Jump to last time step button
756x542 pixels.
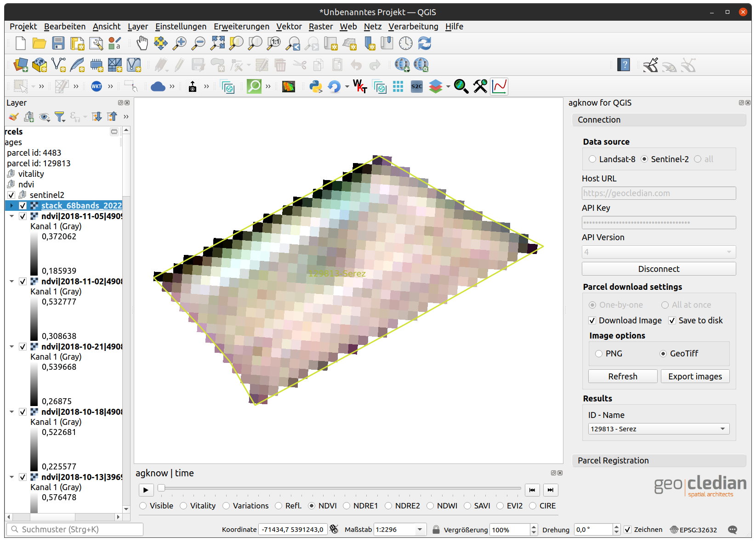pos(550,490)
